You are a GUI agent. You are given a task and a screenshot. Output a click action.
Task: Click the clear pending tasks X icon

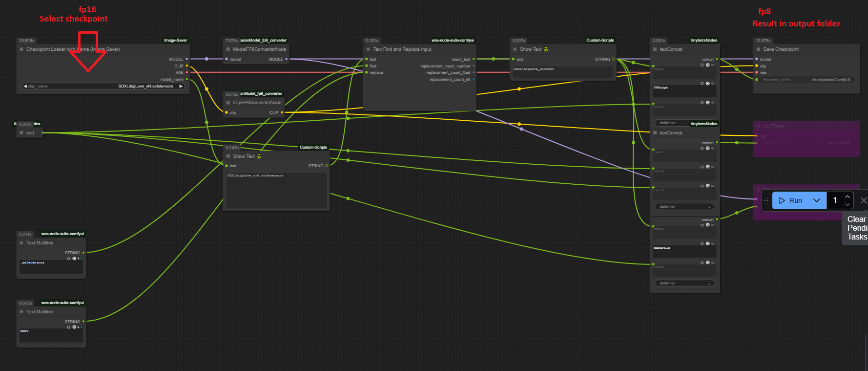863,200
